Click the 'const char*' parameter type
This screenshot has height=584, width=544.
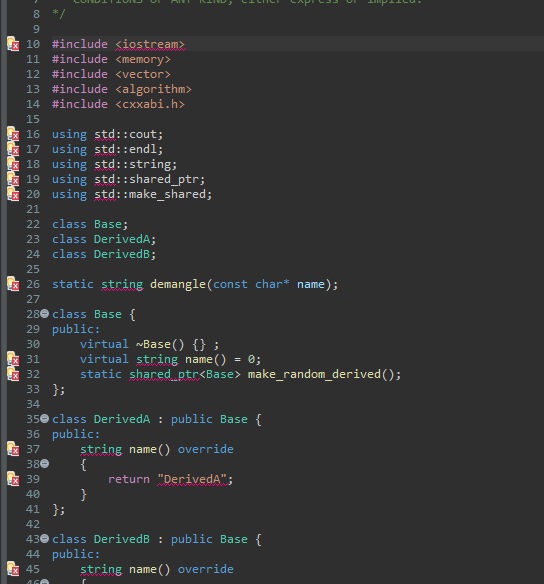(251, 284)
